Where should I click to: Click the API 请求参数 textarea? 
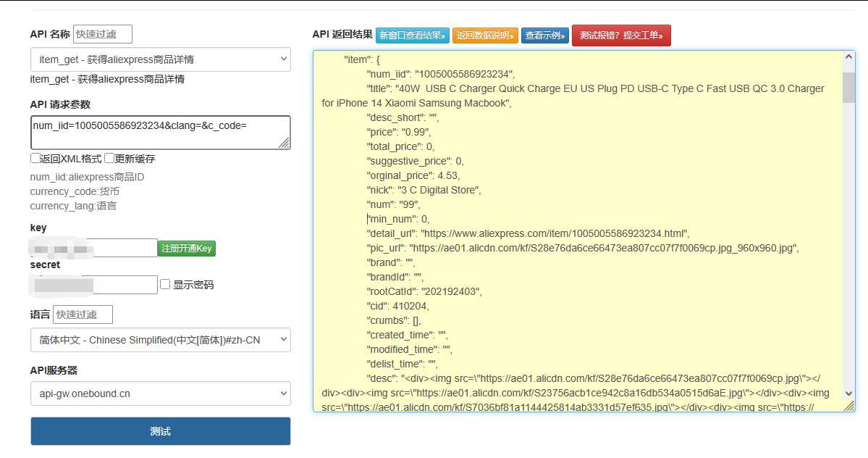coord(161,133)
